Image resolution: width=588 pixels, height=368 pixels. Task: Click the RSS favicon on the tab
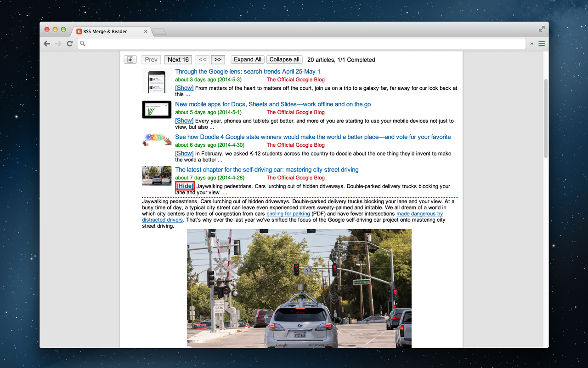79,31
